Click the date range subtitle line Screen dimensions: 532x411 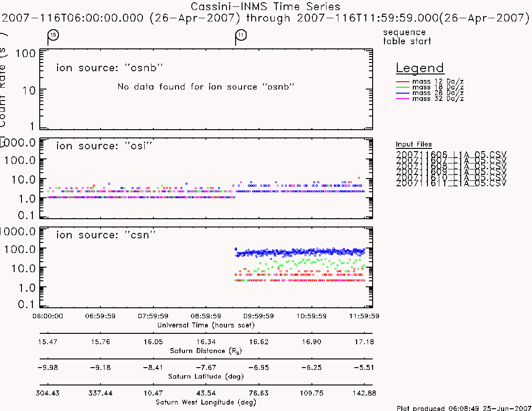click(265, 18)
